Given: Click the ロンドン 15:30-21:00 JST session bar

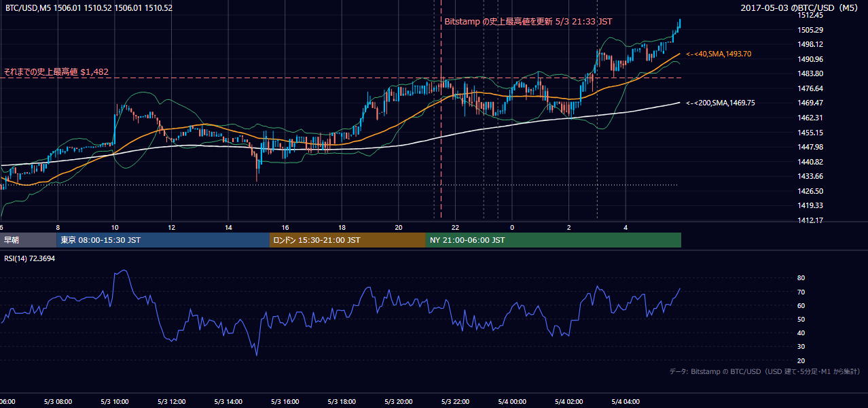Looking at the screenshot, I should point(348,240).
